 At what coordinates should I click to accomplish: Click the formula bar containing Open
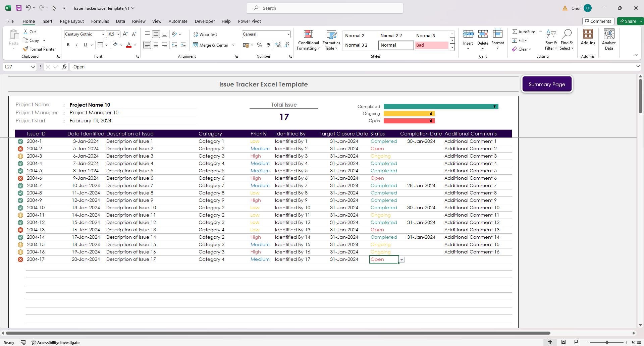(x=353, y=67)
